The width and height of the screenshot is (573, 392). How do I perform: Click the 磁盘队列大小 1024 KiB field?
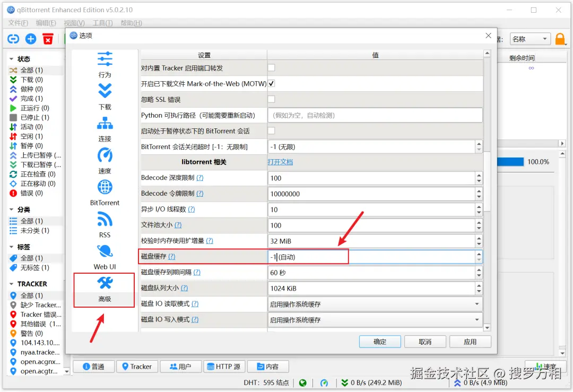[371, 288]
